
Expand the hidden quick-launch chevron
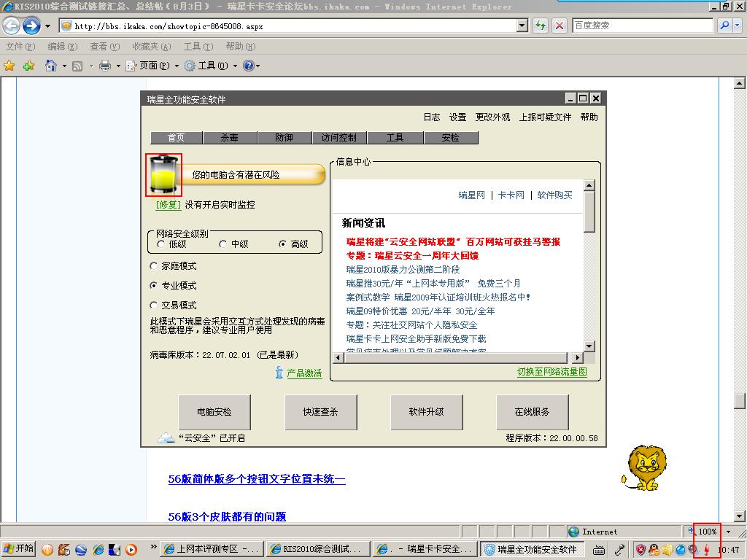point(153,547)
